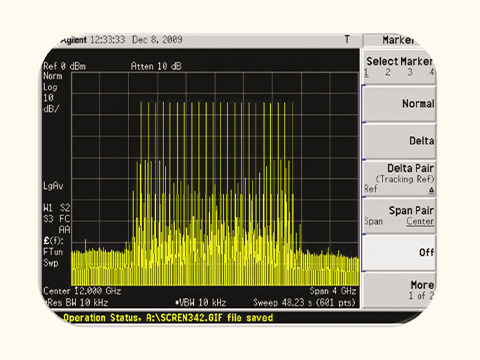Screen dimensions: 480x360
Task: Click the Res BW 10 kHz label
Action: 77,303
